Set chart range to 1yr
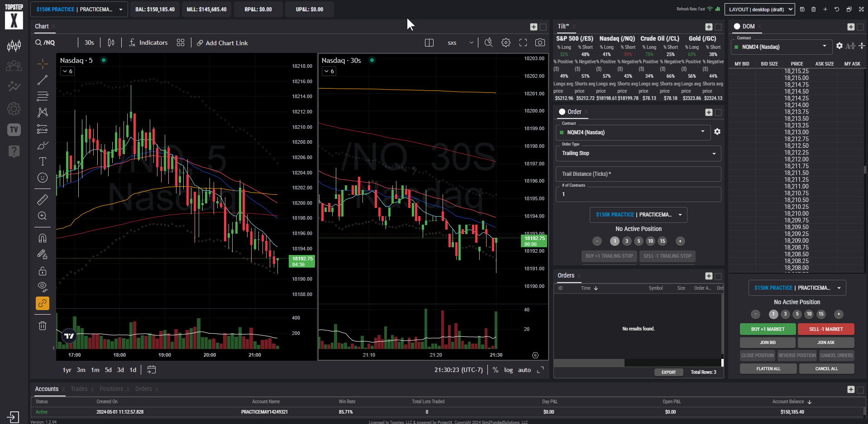 tap(67, 370)
